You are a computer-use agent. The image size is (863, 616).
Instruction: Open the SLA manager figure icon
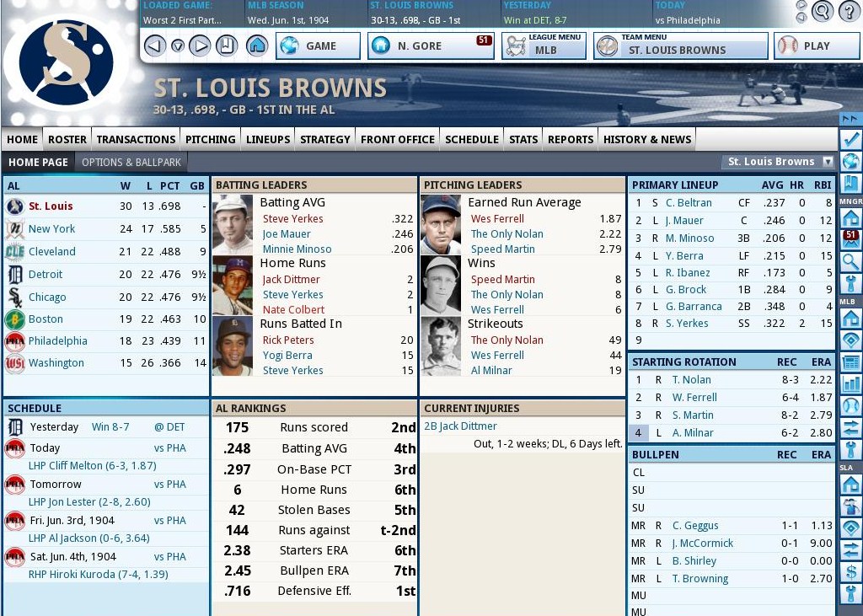(851, 506)
